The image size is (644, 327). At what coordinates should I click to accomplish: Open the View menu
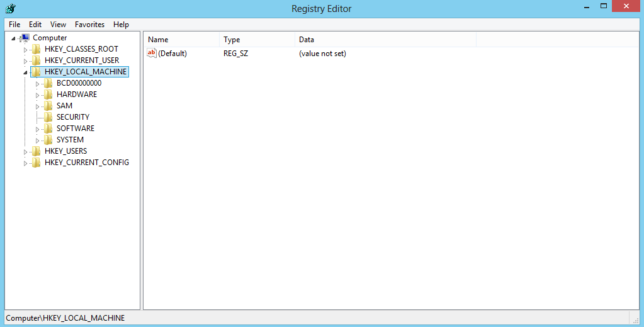tap(59, 25)
